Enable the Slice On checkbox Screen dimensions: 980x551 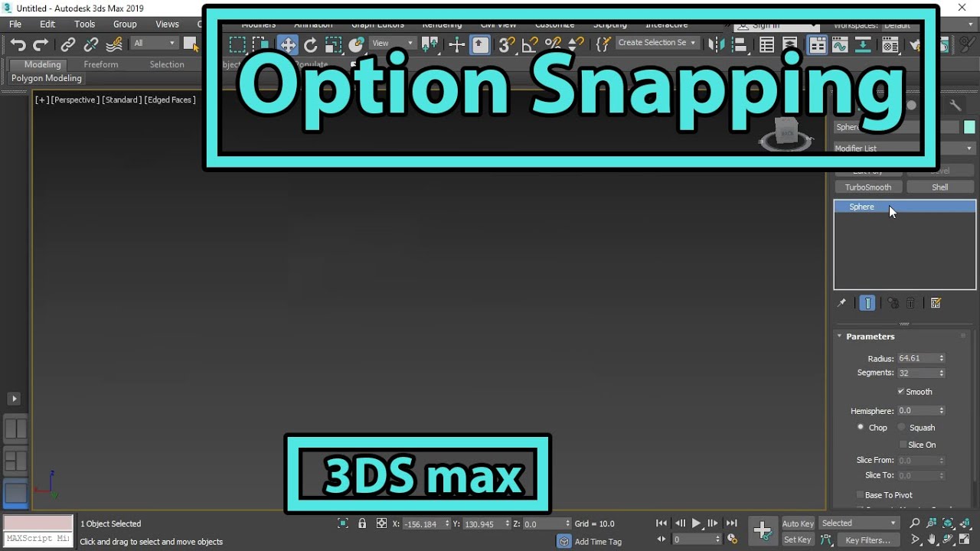tap(903, 445)
